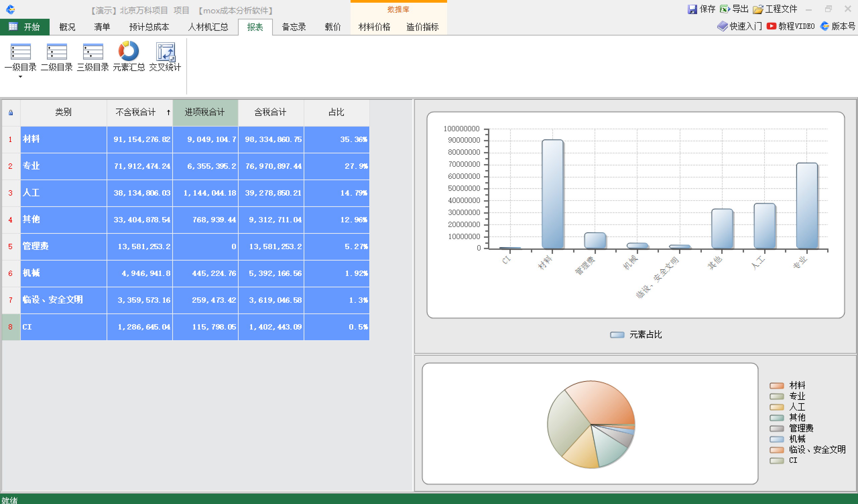Click the 91,154,276.82 value cell
The image size is (858, 504).
pos(140,139)
